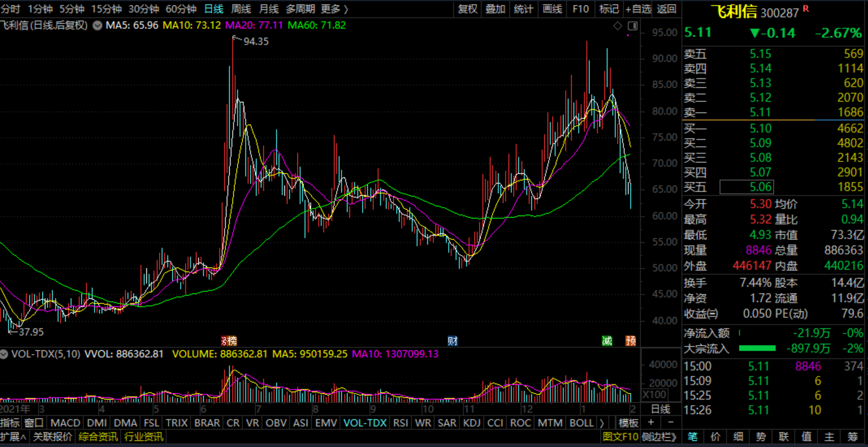Screen dimensions: 868x447
Task: Open the 价 price distribution tab
Action: pos(715,437)
